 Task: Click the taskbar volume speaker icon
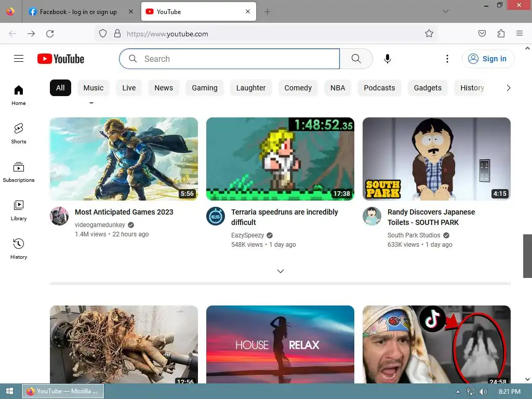[483, 392]
